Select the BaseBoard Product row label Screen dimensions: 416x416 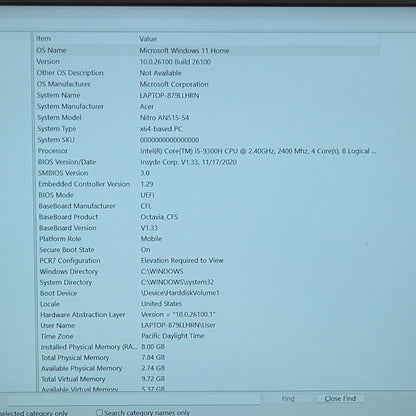click(68, 217)
